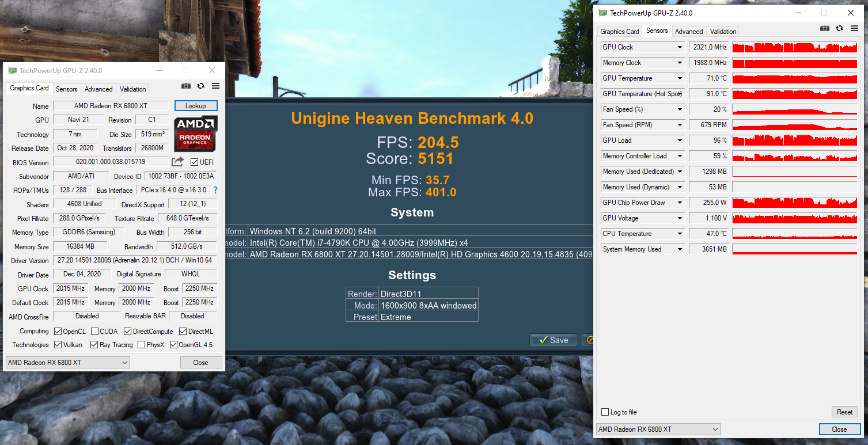Open the CPU Temperature sensor dropdown
868x445 pixels.
click(680, 234)
